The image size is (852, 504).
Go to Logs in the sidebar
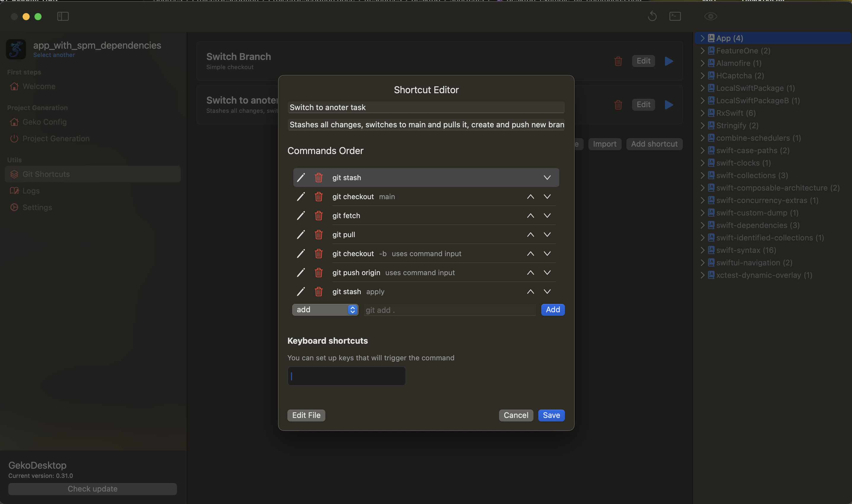click(31, 191)
